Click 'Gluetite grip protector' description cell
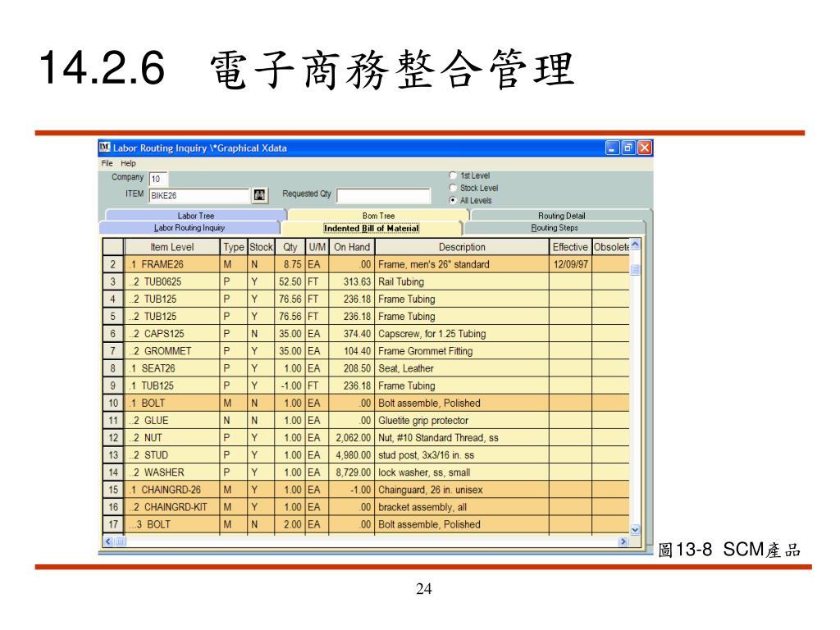This screenshot has width=840, height=630. 462,420
